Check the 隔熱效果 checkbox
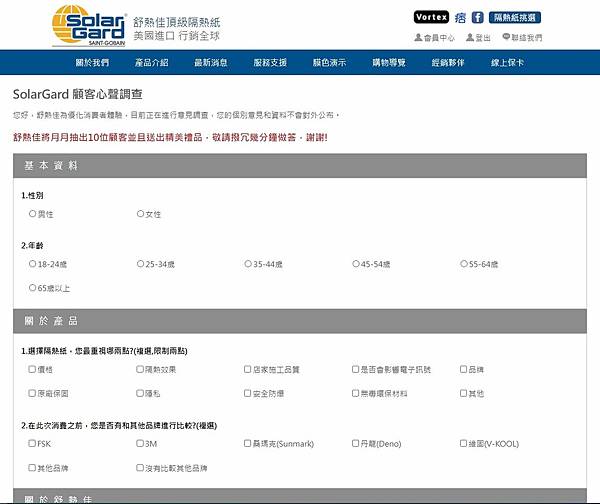Viewport: 600px width, 504px height. tap(140, 369)
